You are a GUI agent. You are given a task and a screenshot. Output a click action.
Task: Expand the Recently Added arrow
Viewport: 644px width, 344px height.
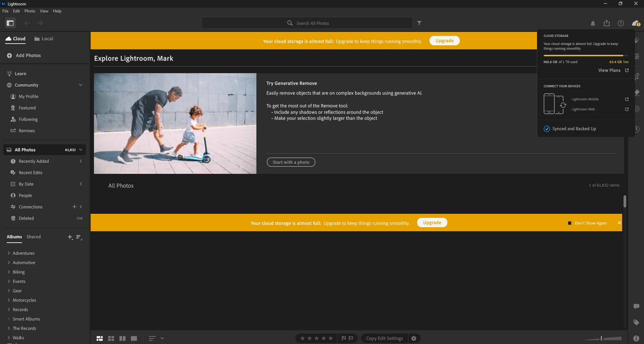[81, 161]
